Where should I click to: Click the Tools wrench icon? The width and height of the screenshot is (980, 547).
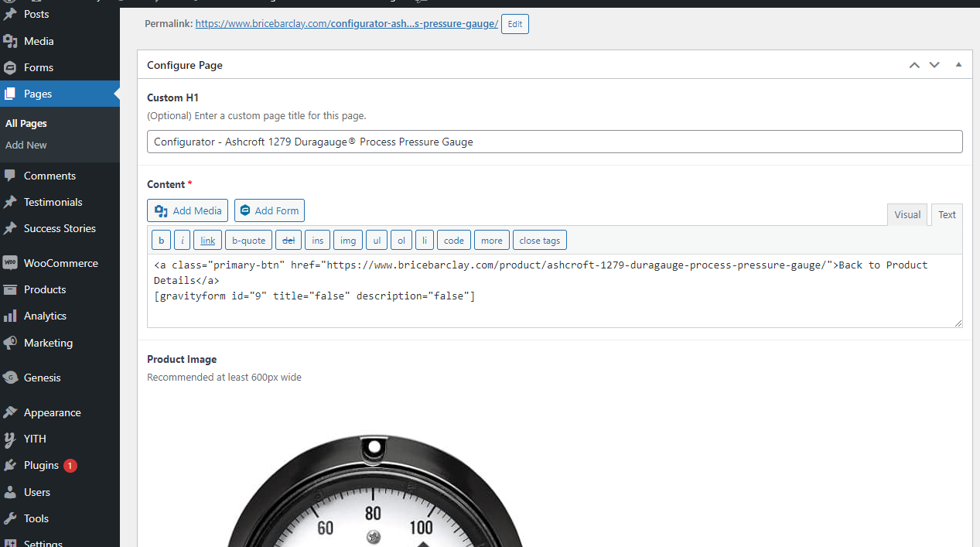click(x=10, y=518)
